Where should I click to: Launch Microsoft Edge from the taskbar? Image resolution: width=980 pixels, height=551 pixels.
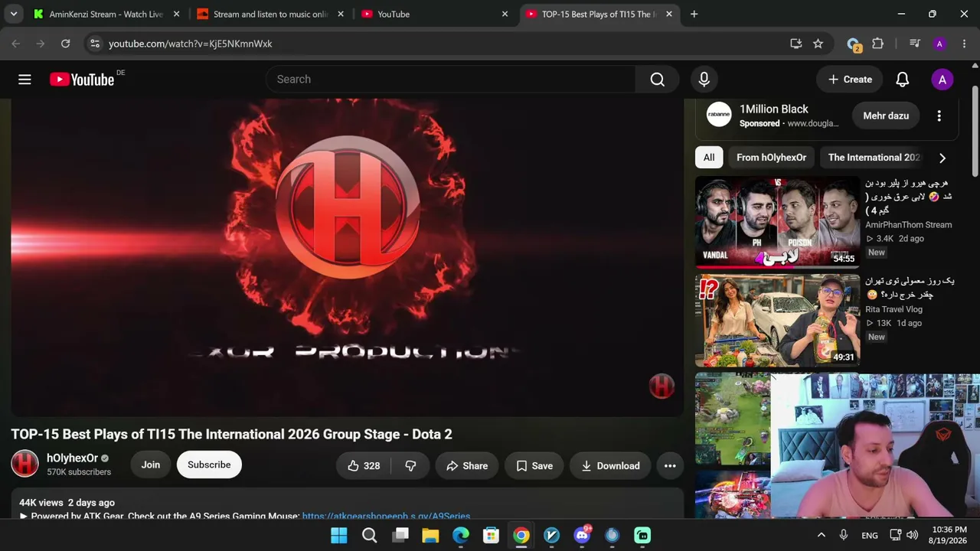point(461,536)
